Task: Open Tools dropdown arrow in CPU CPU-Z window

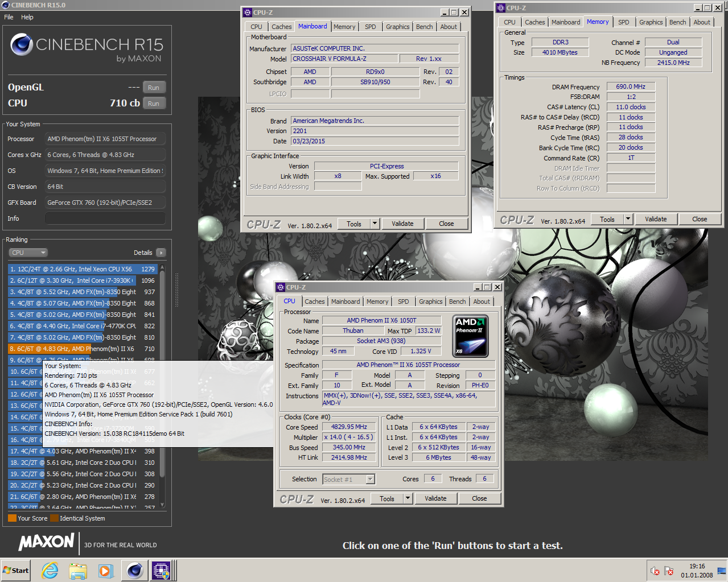Action: pyautogui.click(x=408, y=498)
